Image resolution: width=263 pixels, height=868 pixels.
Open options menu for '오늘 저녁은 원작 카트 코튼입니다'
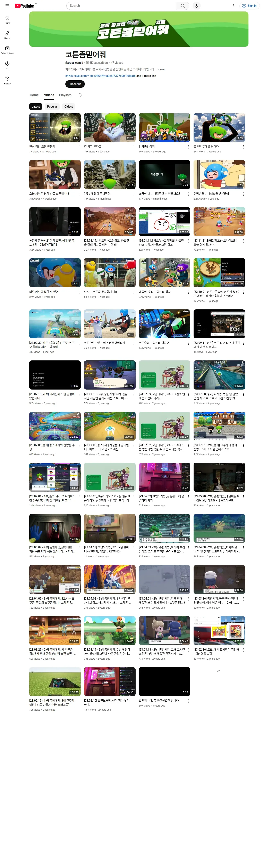(79, 194)
